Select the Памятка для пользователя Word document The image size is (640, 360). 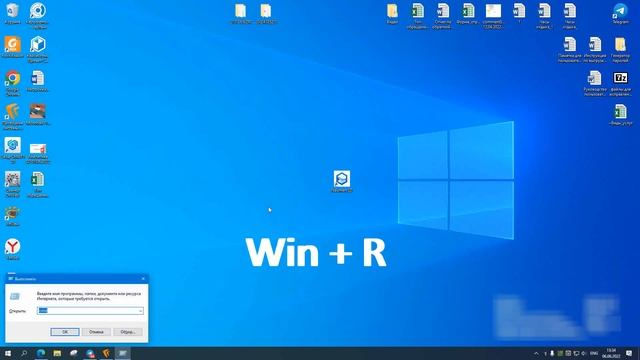(570, 49)
